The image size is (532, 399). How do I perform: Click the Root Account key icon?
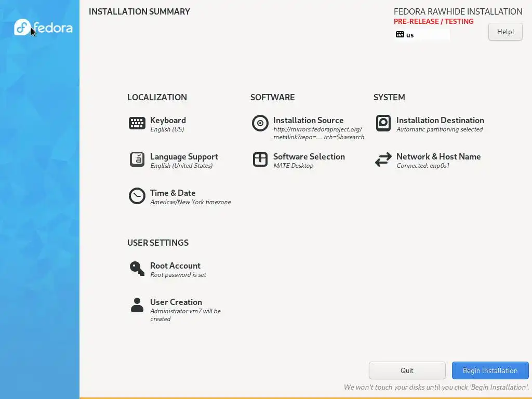click(x=137, y=269)
